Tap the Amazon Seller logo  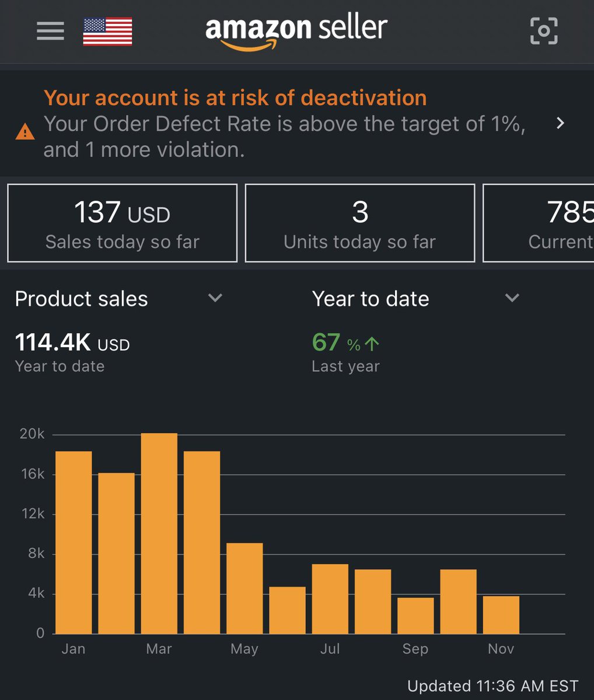pyautogui.click(x=296, y=32)
